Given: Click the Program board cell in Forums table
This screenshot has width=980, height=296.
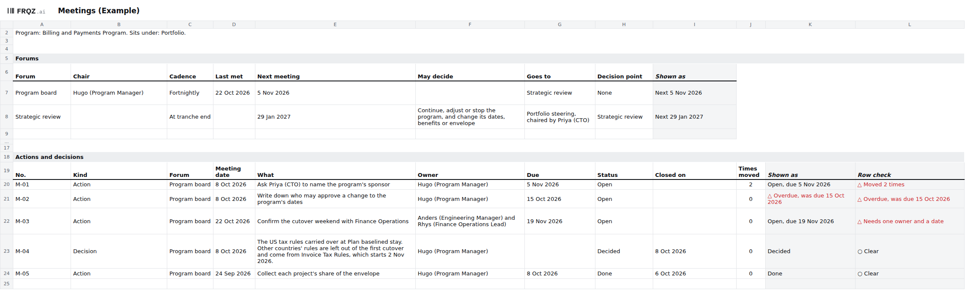Looking at the screenshot, I should coord(42,93).
